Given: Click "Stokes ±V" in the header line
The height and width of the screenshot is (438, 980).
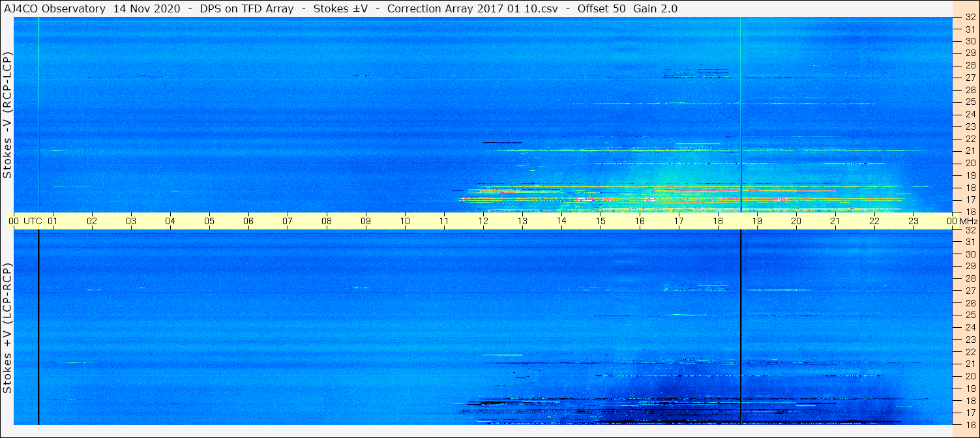Looking at the screenshot, I should click(x=341, y=9).
